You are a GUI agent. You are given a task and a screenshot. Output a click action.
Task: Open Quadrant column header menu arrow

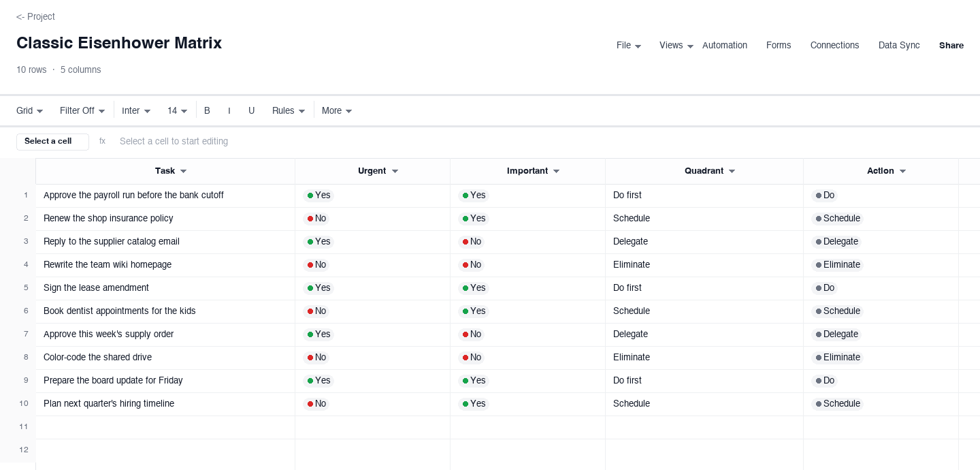[x=732, y=172]
